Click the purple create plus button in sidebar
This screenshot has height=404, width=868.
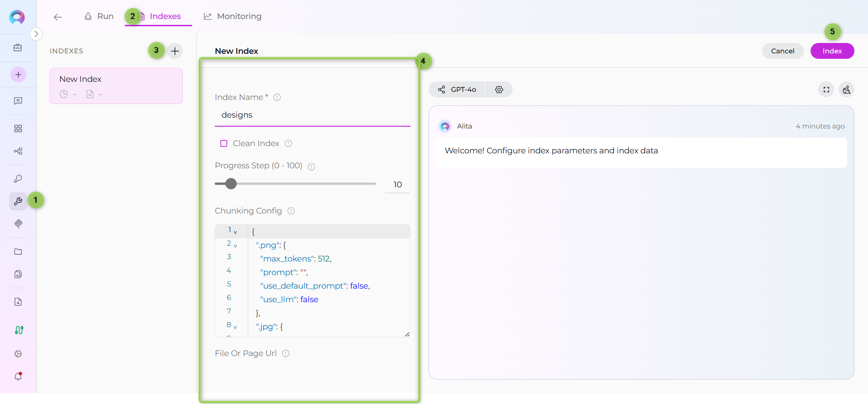tap(18, 75)
